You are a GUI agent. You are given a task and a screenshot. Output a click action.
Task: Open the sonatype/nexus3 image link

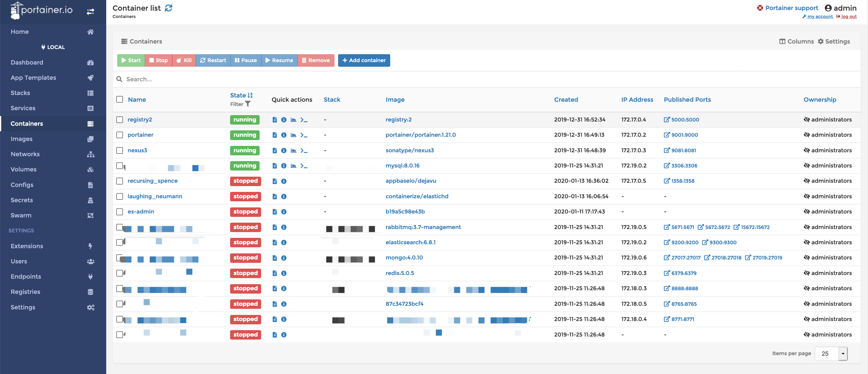coord(409,150)
